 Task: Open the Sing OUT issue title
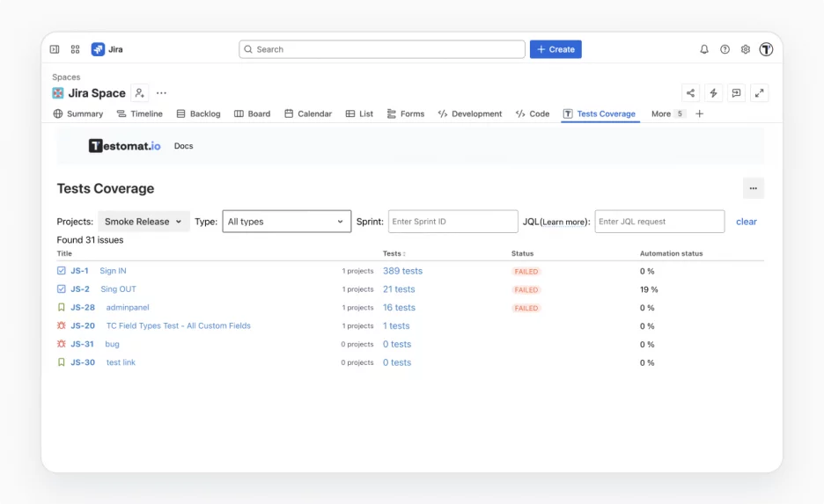(118, 289)
